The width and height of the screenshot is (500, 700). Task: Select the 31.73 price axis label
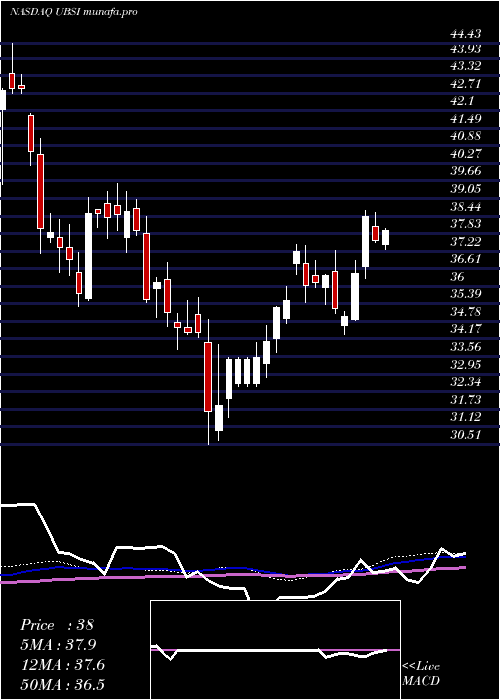tap(466, 399)
